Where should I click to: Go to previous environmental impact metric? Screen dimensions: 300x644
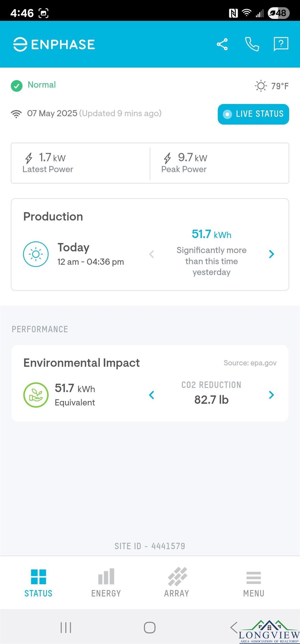click(x=152, y=395)
